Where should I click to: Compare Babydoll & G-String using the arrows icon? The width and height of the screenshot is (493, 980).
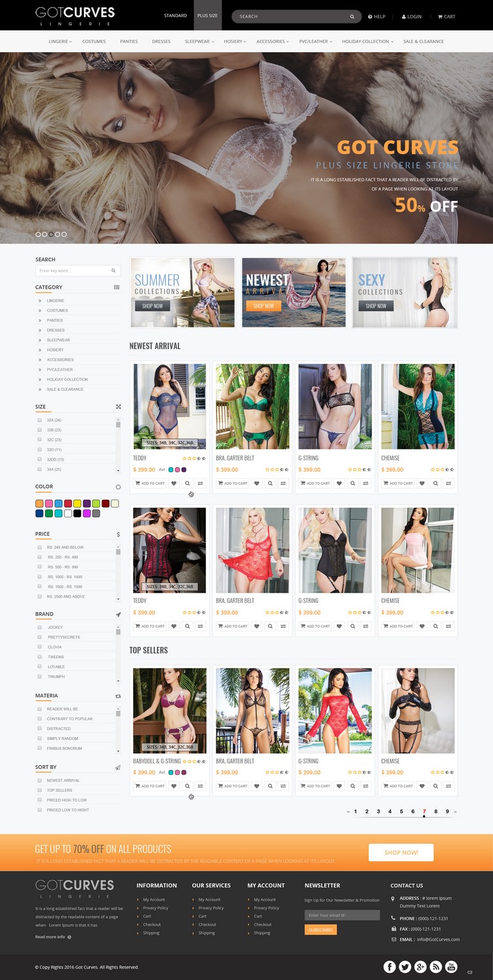pyautogui.click(x=201, y=786)
